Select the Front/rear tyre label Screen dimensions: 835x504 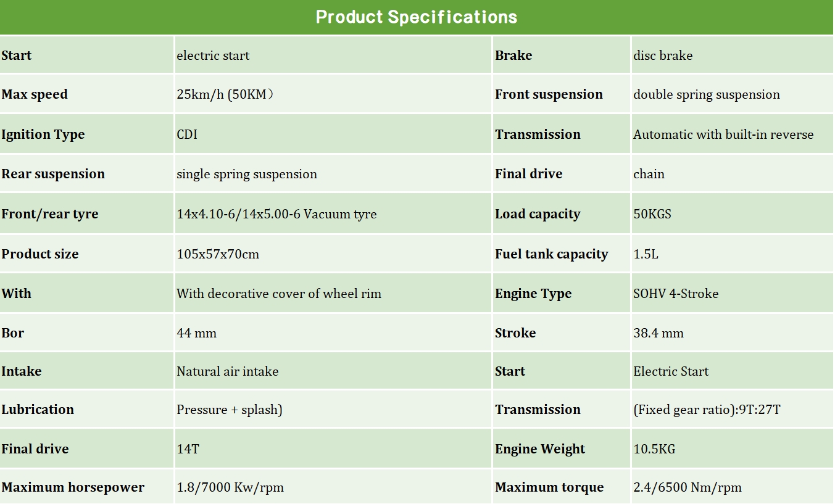tap(50, 214)
